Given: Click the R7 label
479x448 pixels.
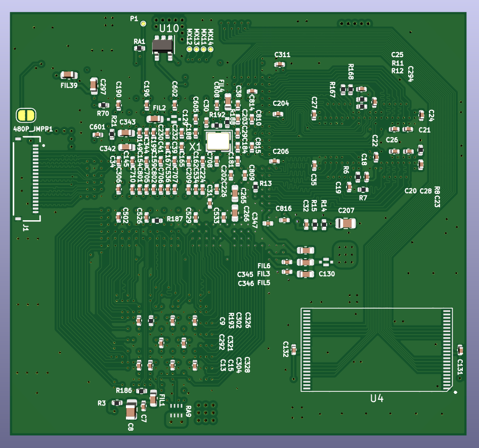Looking at the screenshot, I should [x=363, y=198].
